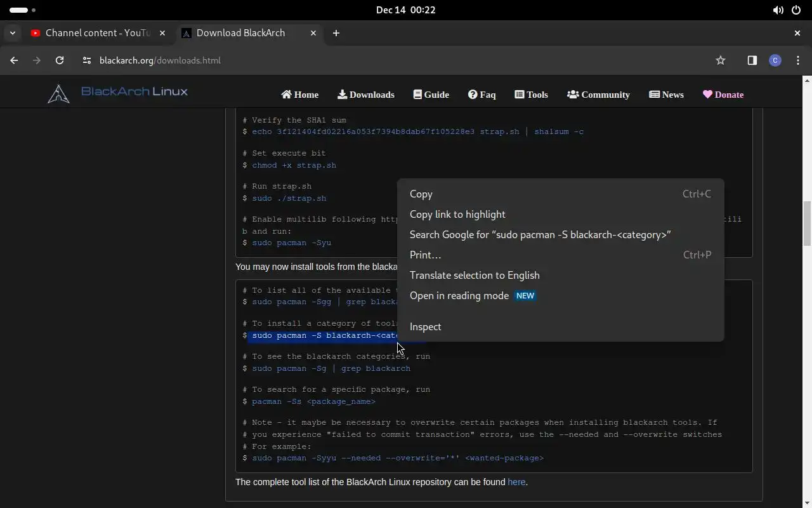Go to the Home page link
The image size is (812, 508).
(x=300, y=95)
